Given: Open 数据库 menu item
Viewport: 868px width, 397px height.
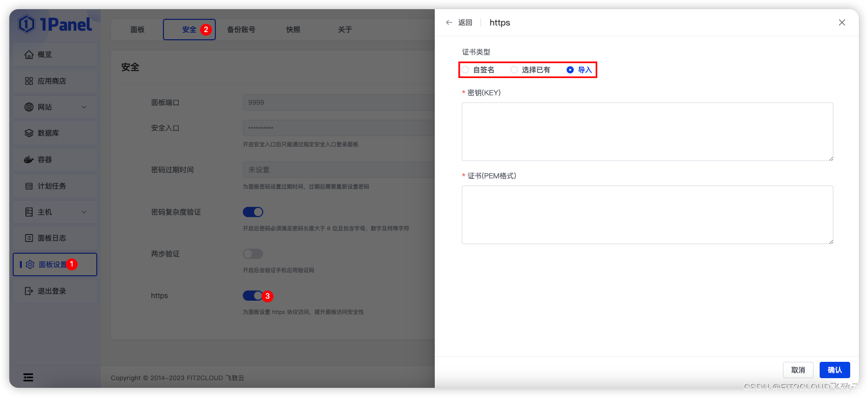Looking at the screenshot, I should 55,133.
